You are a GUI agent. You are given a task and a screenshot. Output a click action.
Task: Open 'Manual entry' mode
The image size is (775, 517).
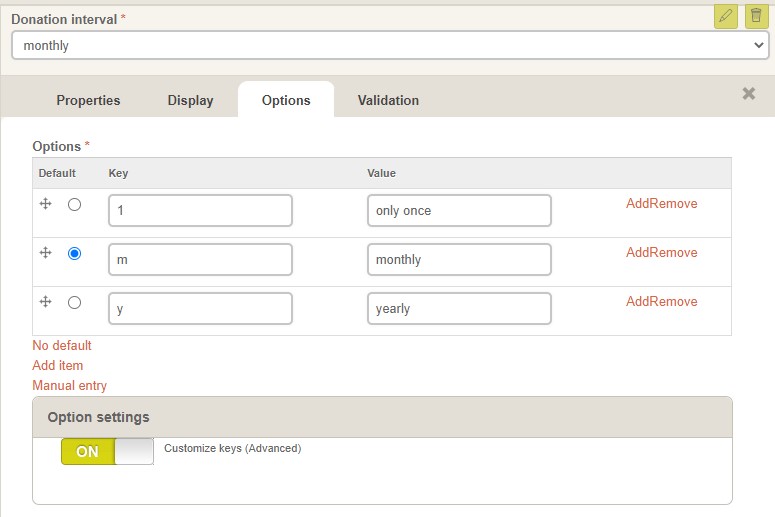[x=69, y=386]
